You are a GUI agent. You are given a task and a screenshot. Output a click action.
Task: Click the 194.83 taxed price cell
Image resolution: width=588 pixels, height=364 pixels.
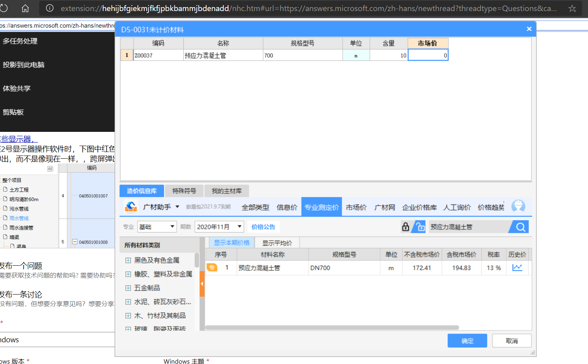click(x=461, y=268)
